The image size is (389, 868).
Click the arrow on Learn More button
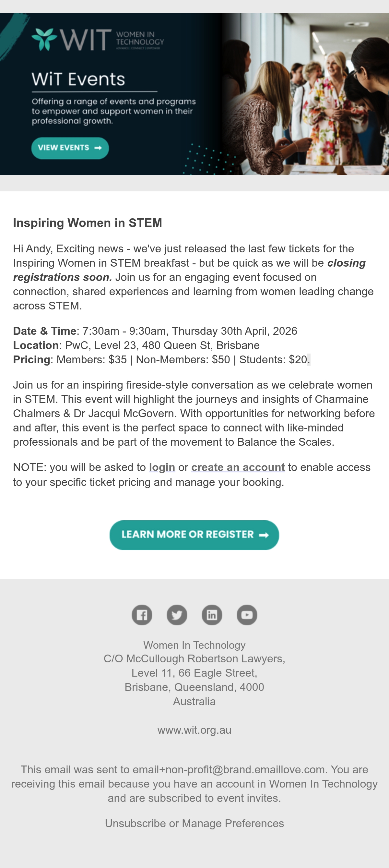(x=264, y=535)
